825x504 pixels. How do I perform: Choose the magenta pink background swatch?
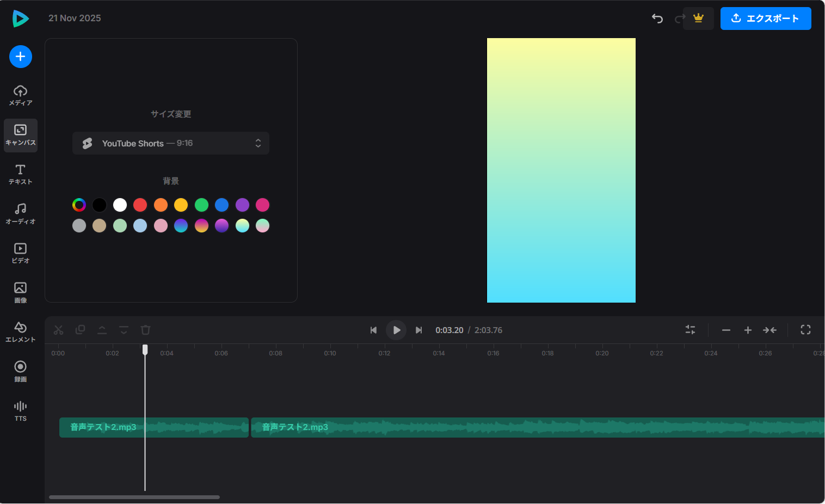262,205
